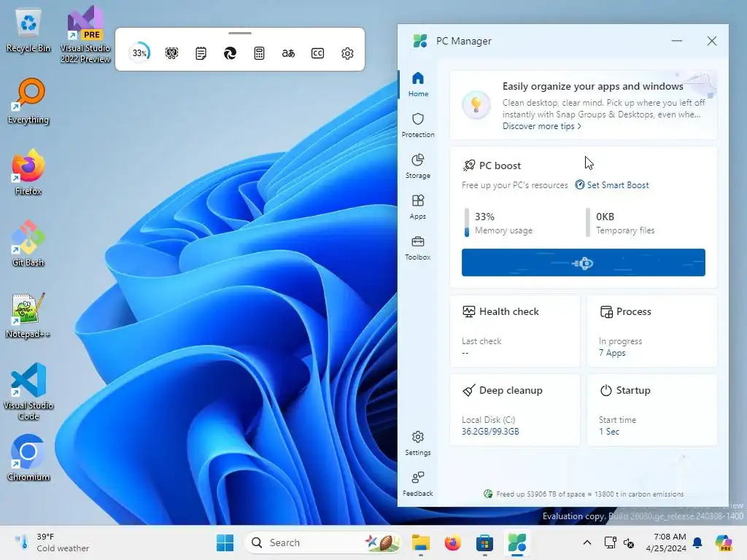Close the PC Manager window
This screenshot has height=560, width=747.
tap(712, 41)
